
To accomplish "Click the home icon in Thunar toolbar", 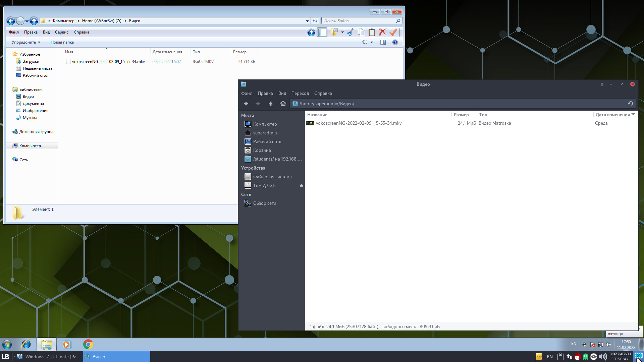I will 283,104.
